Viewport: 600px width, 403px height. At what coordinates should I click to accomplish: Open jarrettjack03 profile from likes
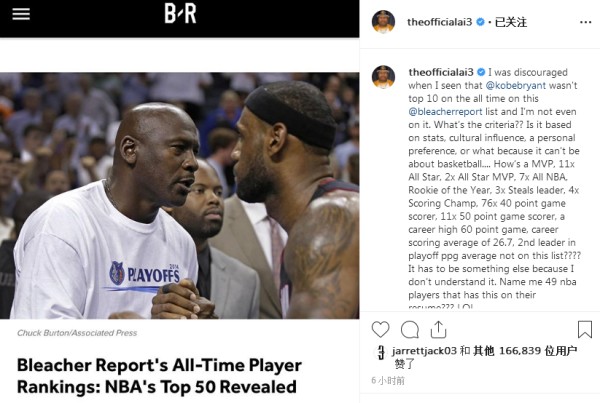click(x=424, y=351)
